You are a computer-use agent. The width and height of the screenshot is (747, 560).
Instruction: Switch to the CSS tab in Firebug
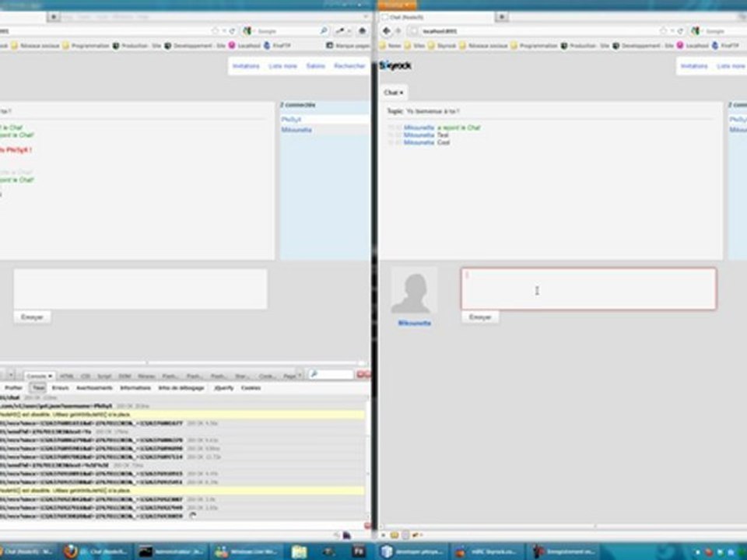[x=86, y=376]
